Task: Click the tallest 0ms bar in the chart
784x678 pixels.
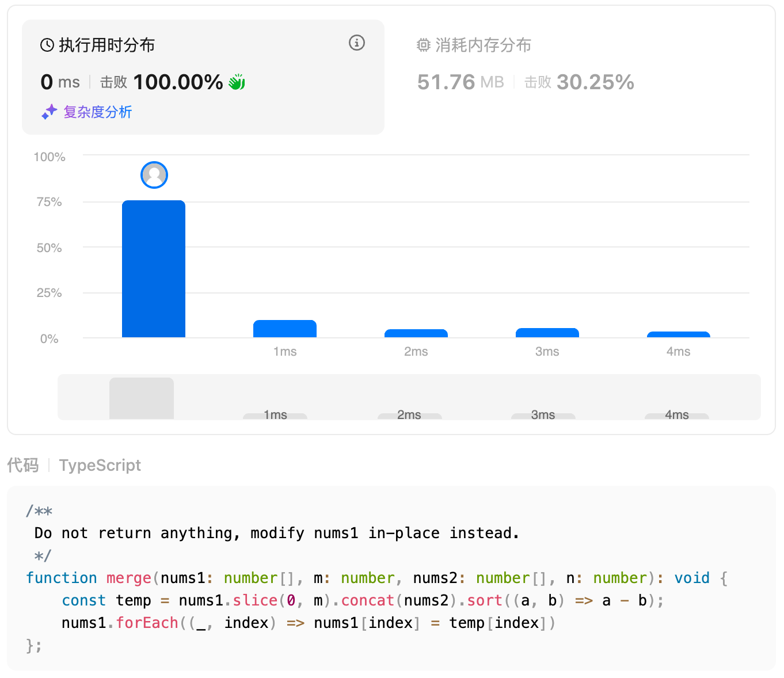Action: coord(154,269)
